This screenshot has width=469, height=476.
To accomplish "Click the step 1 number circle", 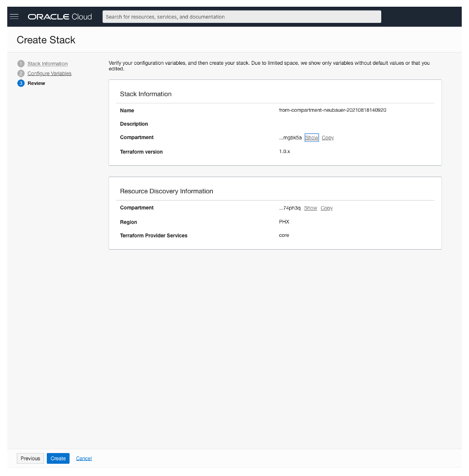I will coord(21,64).
